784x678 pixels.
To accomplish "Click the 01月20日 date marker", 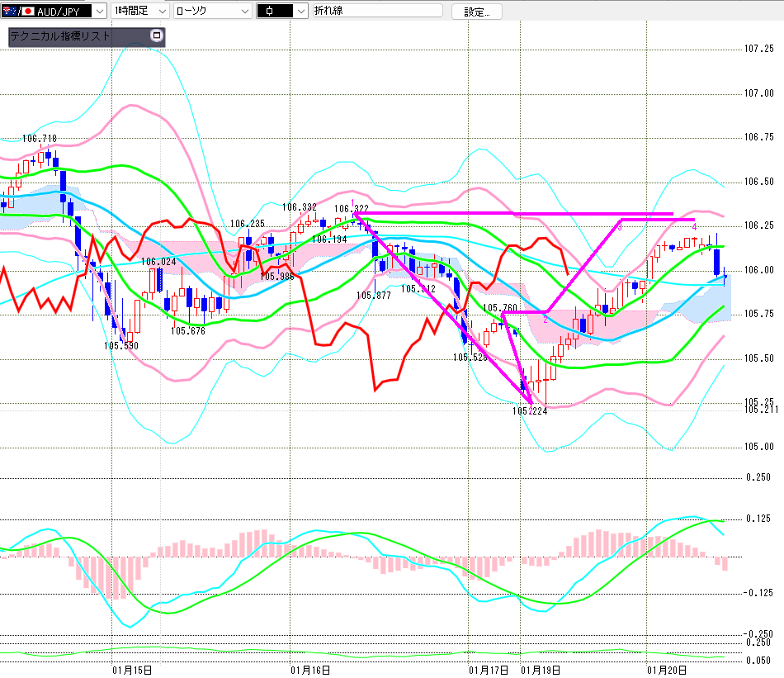I will pos(667,669).
